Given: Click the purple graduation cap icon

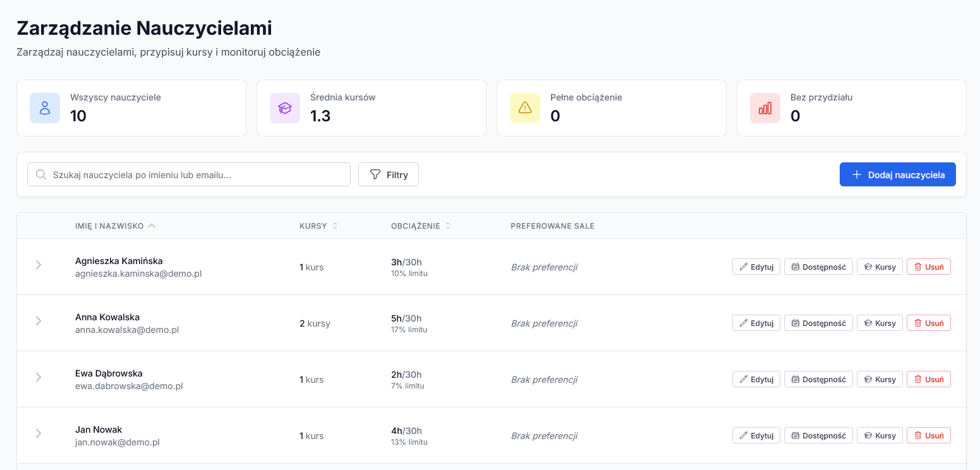Looking at the screenshot, I should (x=285, y=108).
